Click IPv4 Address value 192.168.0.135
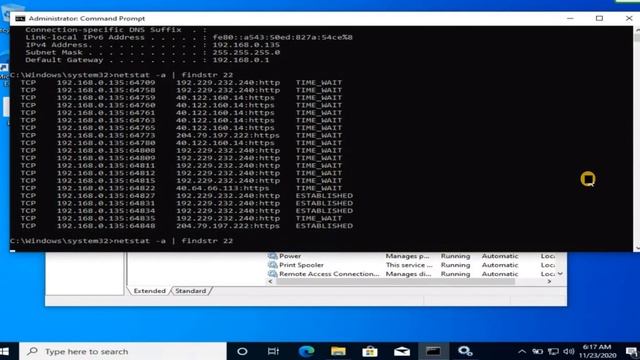The image size is (640, 360). tap(246, 45)
